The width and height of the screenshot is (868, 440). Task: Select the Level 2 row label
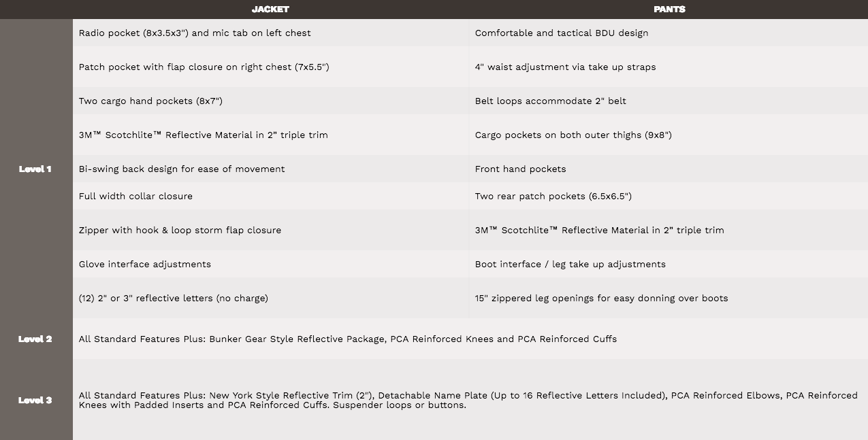[x=35, y=339]
